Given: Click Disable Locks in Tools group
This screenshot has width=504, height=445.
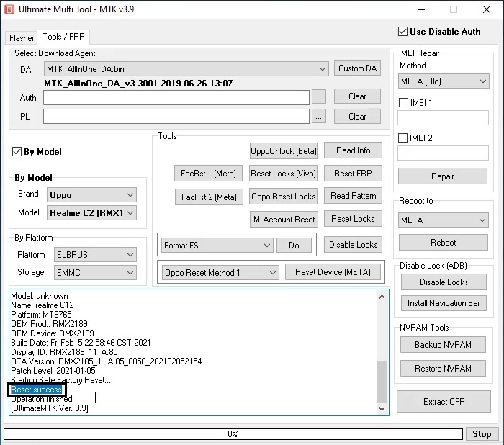Looking at the screenshot, I should click(353, 245).
